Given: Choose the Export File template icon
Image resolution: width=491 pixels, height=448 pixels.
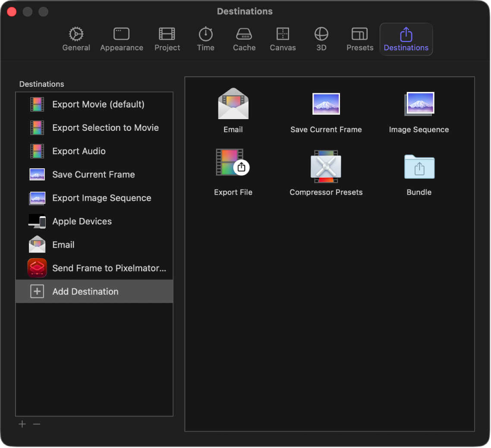Looking at the screenshot, I should [x=233, y=162].
